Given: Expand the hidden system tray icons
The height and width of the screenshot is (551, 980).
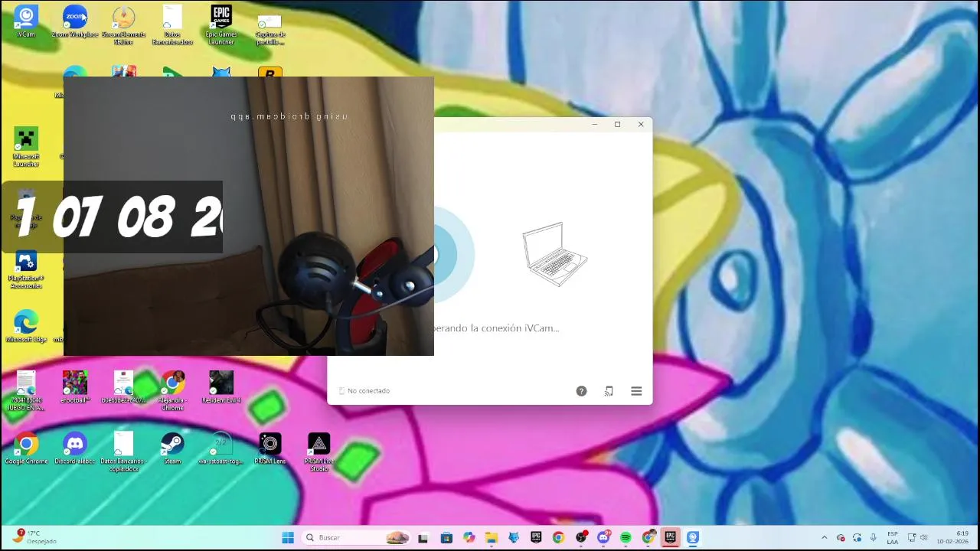Looking at the screenshot, I should pyautogui.click(x=825, y=538).
